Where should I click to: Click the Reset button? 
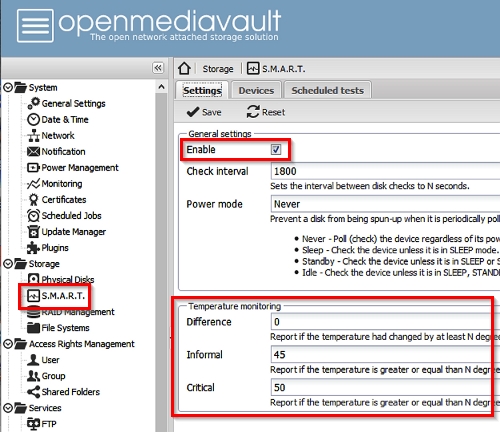pyautogui.click(x=266, y=112)
